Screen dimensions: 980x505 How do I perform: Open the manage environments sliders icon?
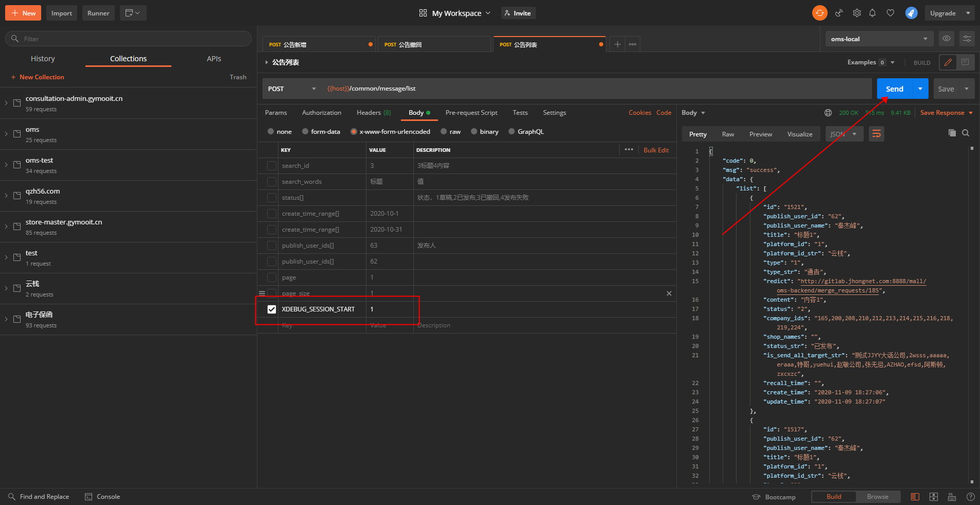click(967, 39)
